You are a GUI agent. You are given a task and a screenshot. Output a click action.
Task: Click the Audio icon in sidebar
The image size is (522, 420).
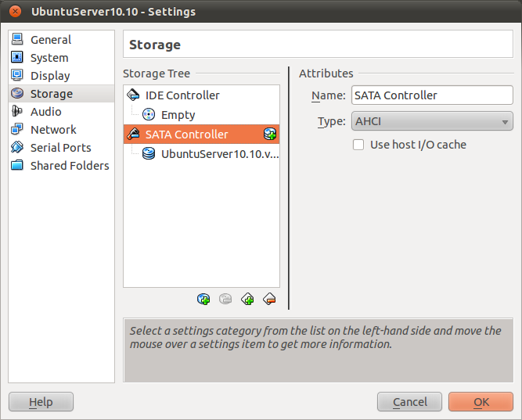17,112
